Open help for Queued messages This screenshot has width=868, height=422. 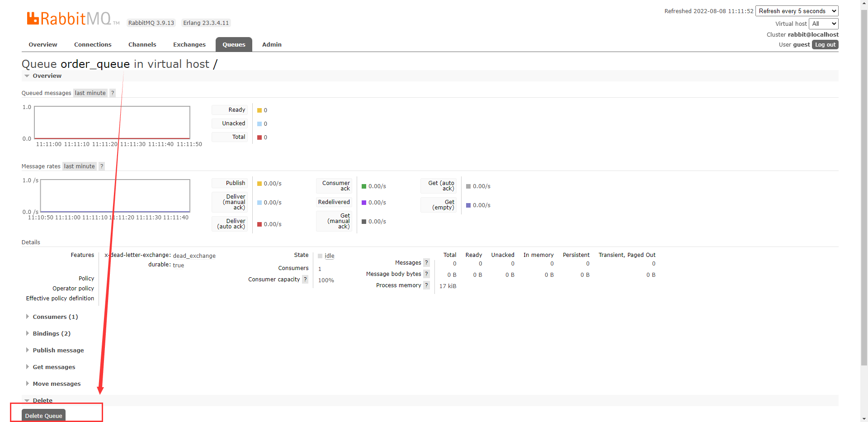113,93
